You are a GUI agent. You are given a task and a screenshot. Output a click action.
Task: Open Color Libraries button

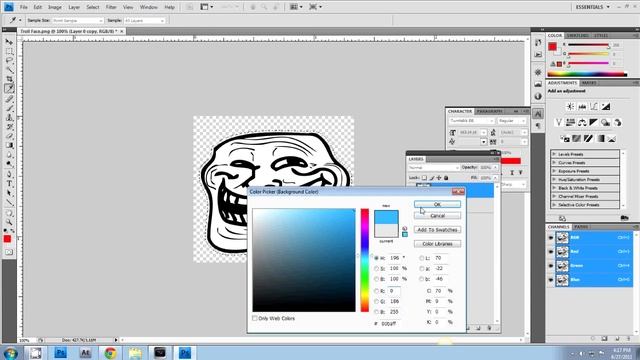[437, 244]
